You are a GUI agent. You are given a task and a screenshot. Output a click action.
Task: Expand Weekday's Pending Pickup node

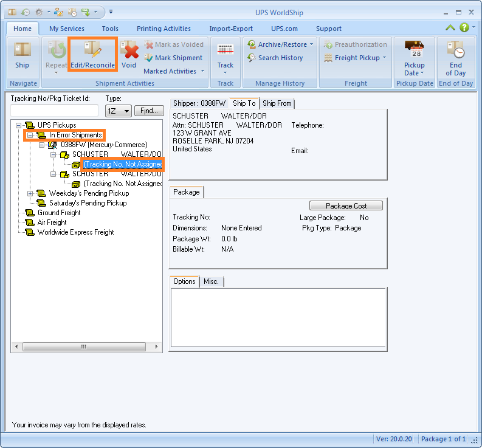click(30, 193)
